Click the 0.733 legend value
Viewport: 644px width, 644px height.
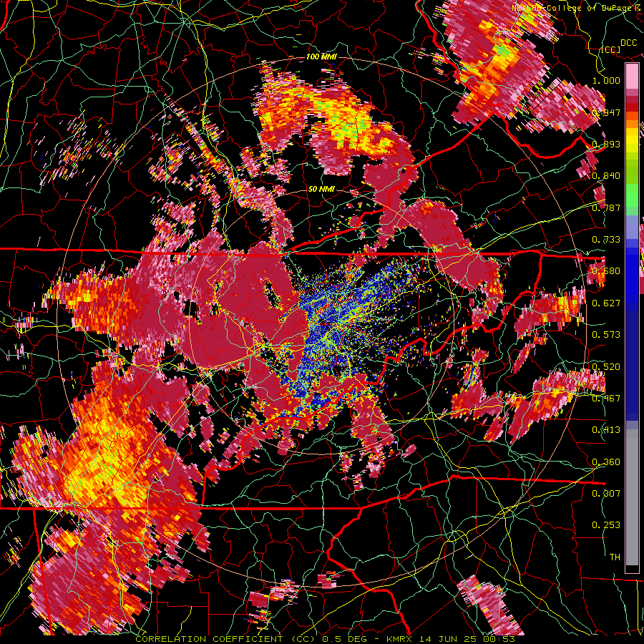pyautogui.click(x=606, y=240)
